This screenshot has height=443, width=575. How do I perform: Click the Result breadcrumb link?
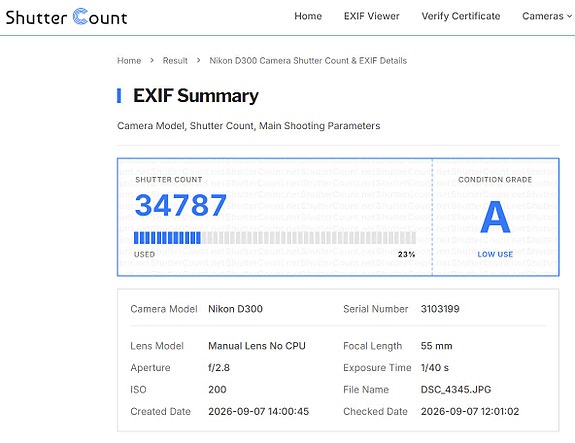(x=175, y=61)
